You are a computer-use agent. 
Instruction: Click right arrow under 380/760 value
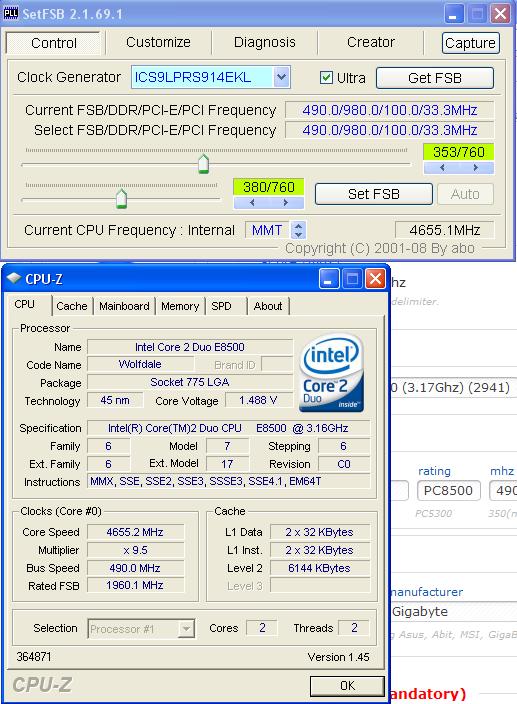pos(285,202)
